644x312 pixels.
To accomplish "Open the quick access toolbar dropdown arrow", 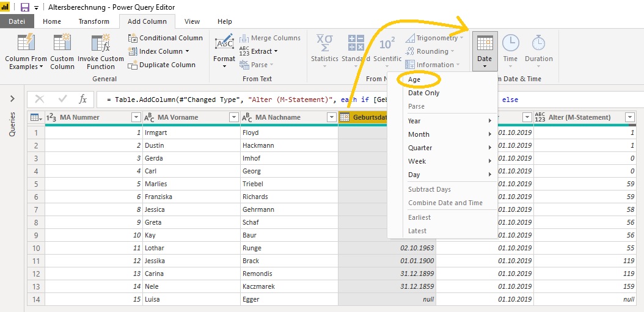I will tap(37, 8).
